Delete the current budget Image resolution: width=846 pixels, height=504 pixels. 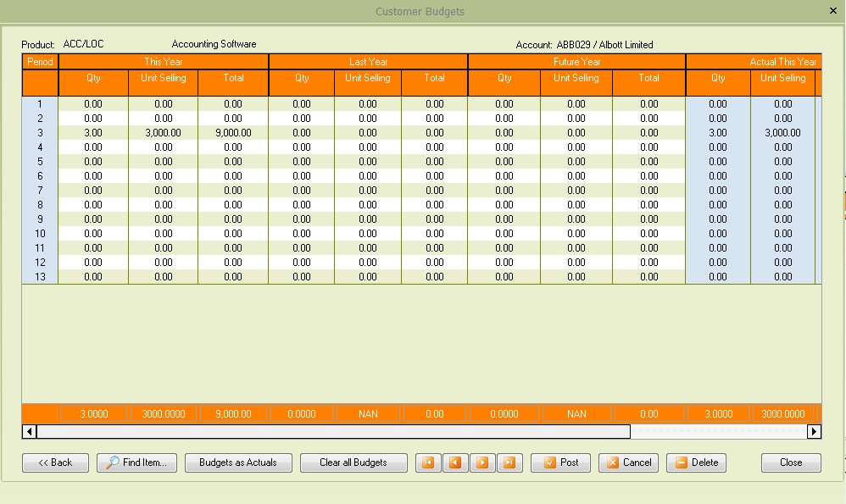click(696, 462)
